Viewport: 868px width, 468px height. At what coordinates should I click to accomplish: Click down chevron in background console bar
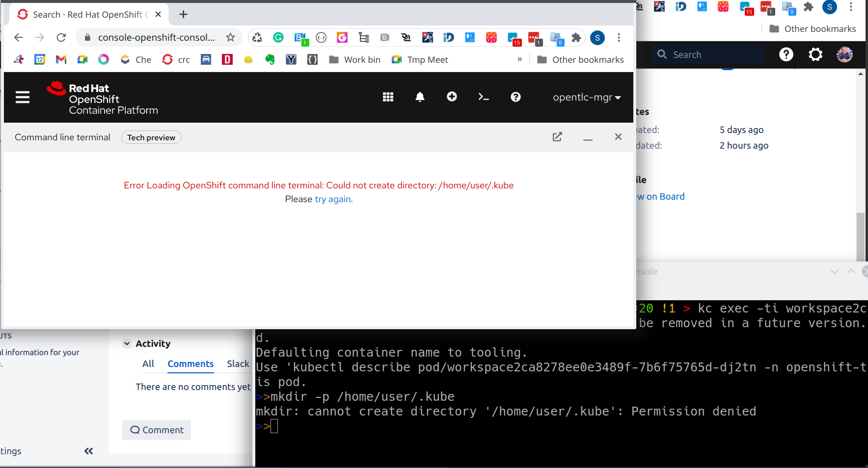point(835,271)
